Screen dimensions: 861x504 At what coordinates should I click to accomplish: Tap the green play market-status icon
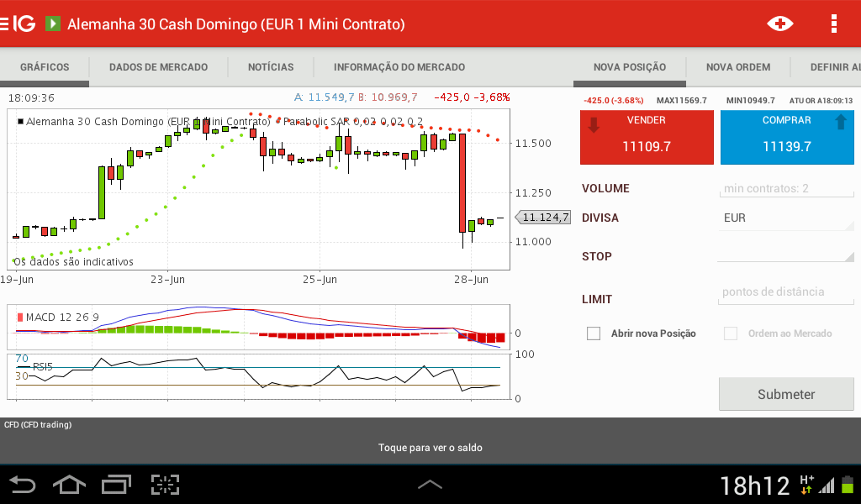click(x=53, y=24)
